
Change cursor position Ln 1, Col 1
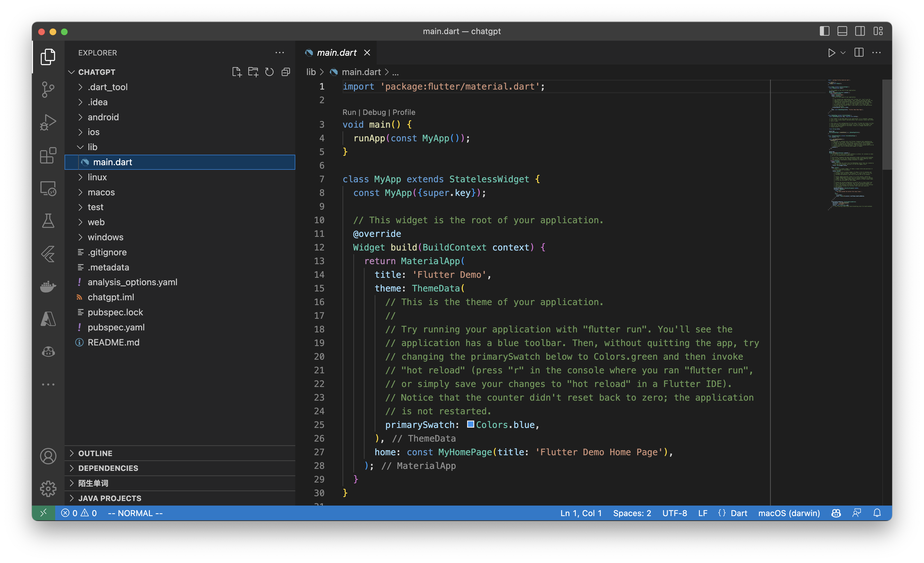pos(581,513)
